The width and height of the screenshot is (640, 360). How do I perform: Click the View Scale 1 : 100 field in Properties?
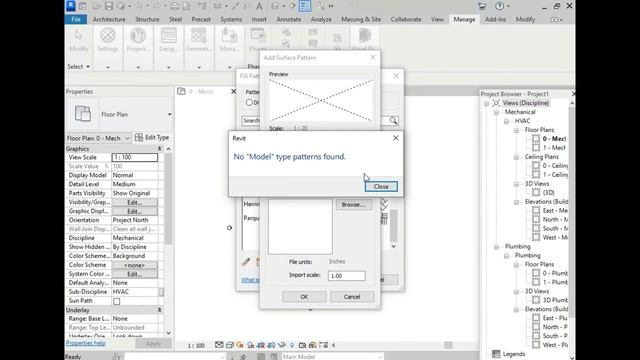tap(135, 157)
